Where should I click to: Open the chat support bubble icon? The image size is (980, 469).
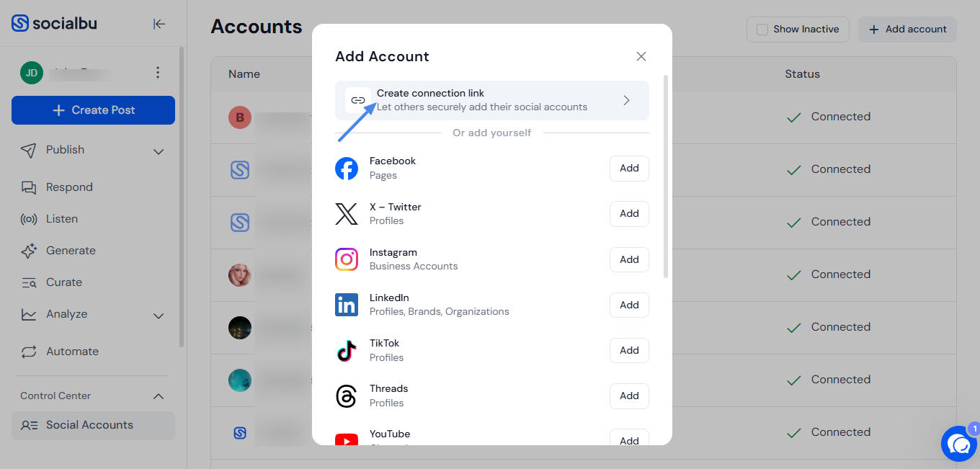(959, 444)
